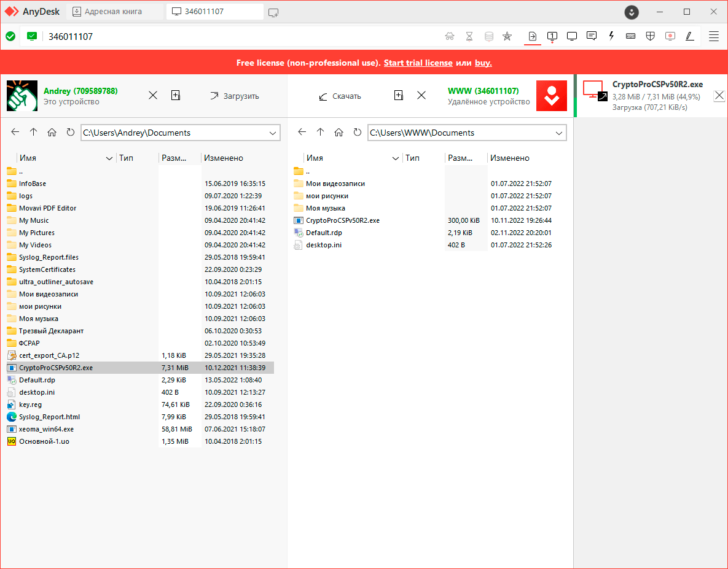Image resolution: width=728 pixels, height=569 pixels.
Task: Cancel the CryptoProCSPv50R2.exe transfer
Action: 719,95
